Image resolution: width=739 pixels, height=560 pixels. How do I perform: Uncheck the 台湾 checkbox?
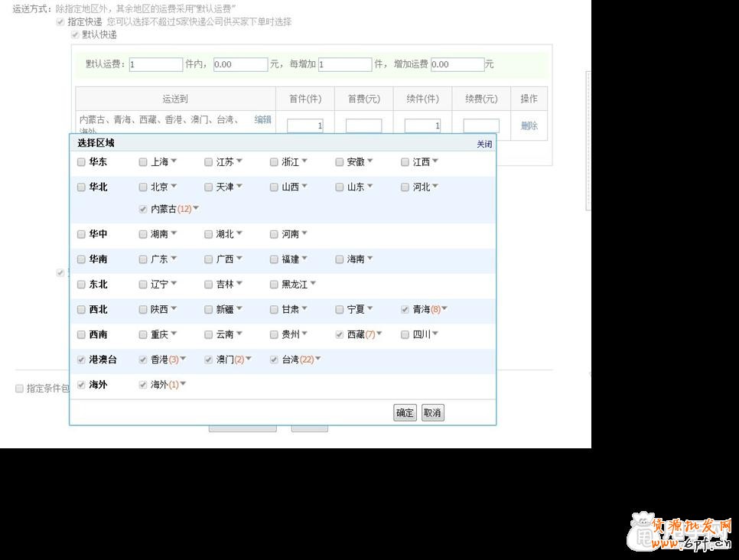tap(273, 360)
